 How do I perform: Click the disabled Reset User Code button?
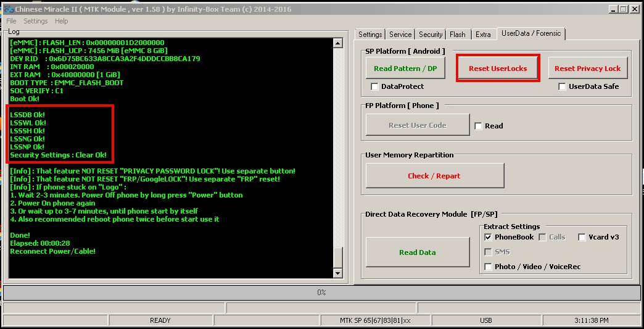pos(417,125)
